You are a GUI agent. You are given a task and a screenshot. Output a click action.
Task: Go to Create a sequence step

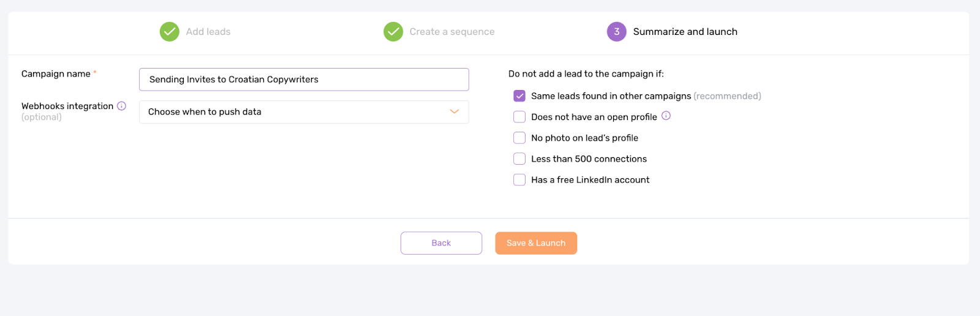click(452, 32)
